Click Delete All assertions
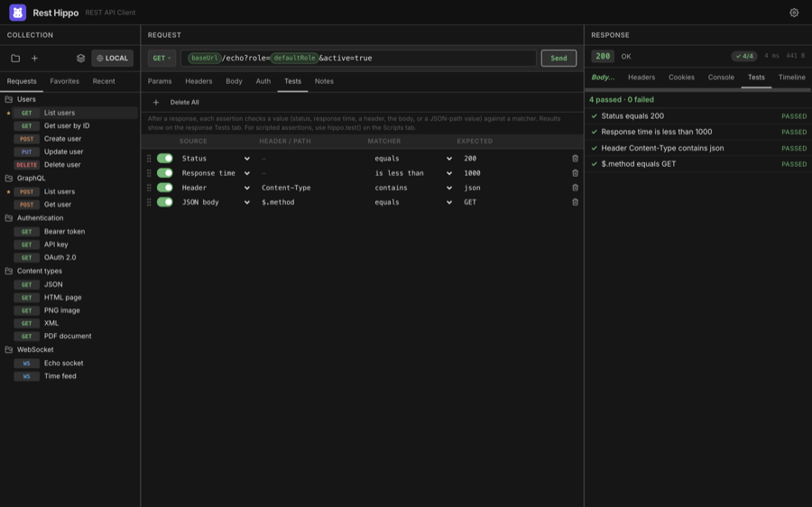The image size is (812, 507). coord(184,103)
